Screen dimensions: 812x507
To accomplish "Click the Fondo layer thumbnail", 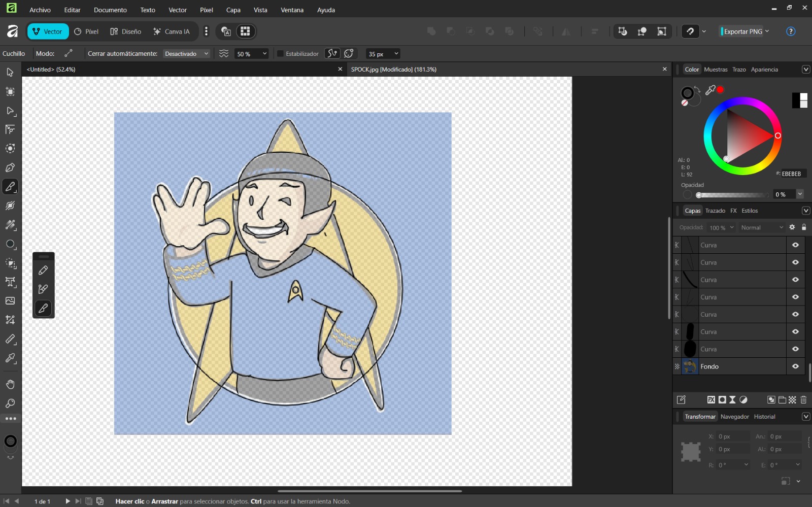I will pos(690,366).
